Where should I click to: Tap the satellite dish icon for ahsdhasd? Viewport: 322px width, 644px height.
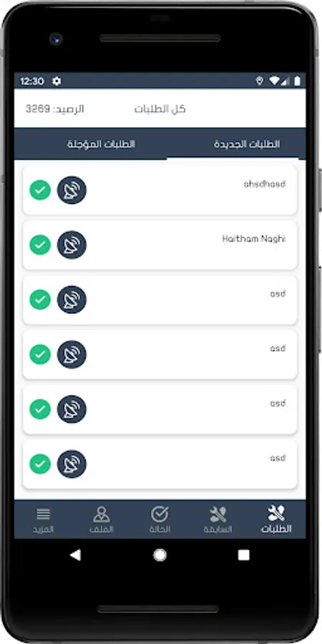pos(72,190)
